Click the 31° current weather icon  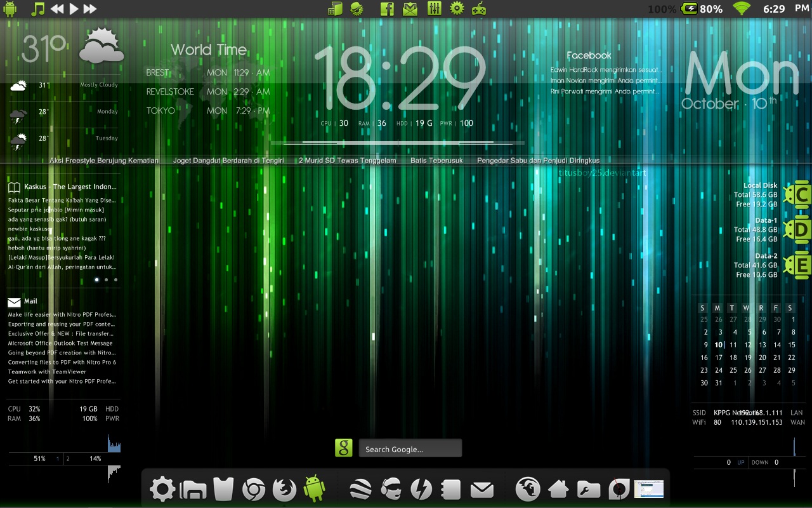[x=101, y=46]
